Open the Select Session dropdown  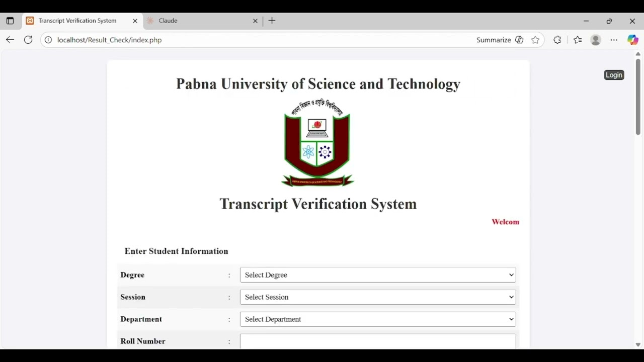point(378,297)
